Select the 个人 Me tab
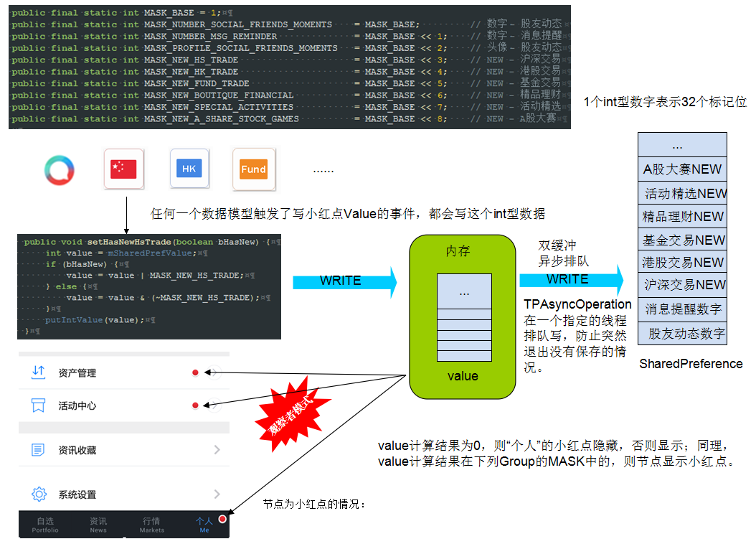This screenshot has height=544, width=756. 204,525
